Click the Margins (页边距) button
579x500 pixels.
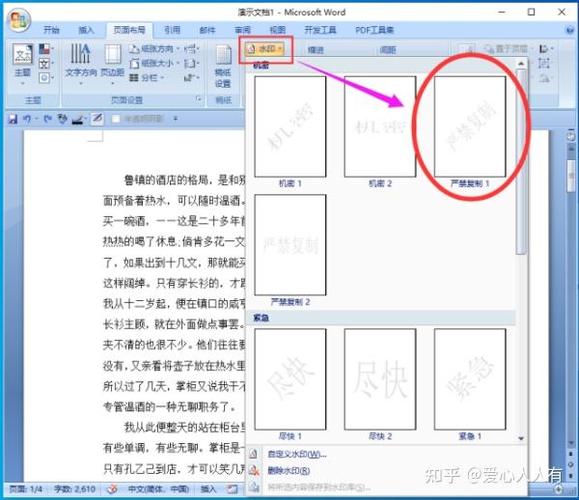point(113,64)
